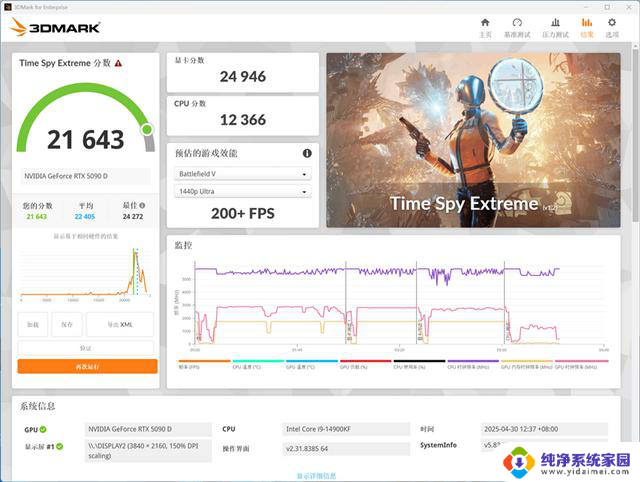Toggle the CPU 使用率 black legend
The image size is (640, 482).
point(419,364)
